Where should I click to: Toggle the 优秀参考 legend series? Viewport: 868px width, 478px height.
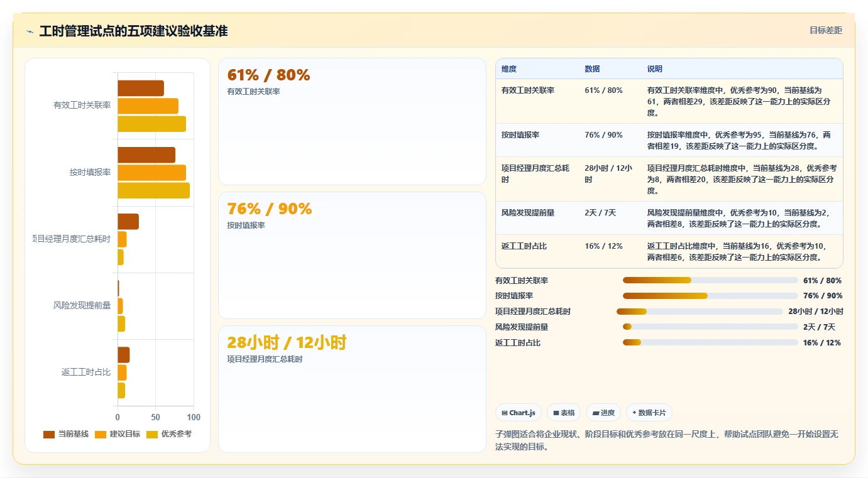[x=169, y=434]
